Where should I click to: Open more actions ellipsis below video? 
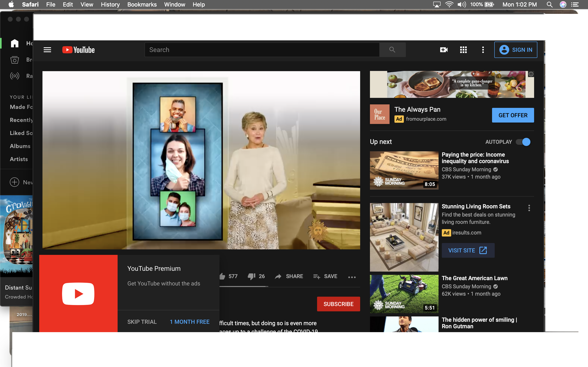[352, 277]
